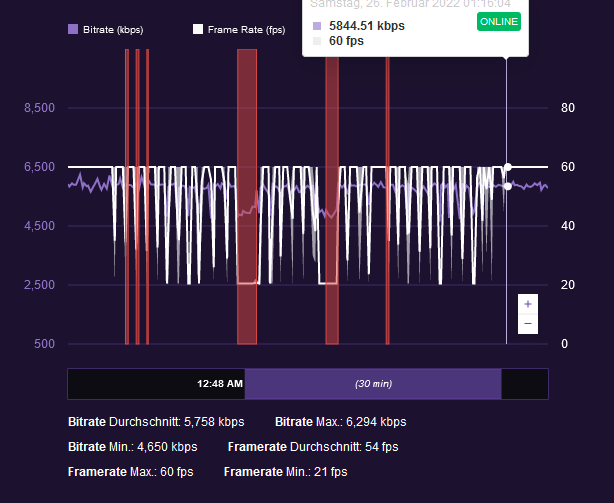The width and height of the screenshot is (614, 503).
Task: Click the 60 fps tooltip value
Action: point(346,41)
